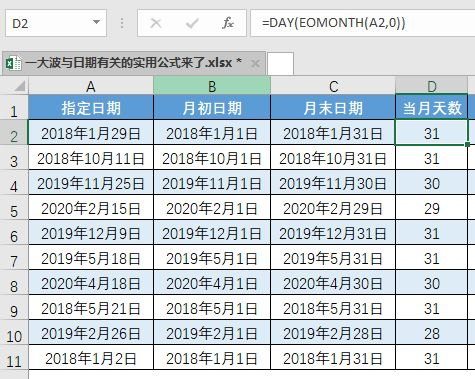Click the value 29 in column D

[x=431, y=208]
